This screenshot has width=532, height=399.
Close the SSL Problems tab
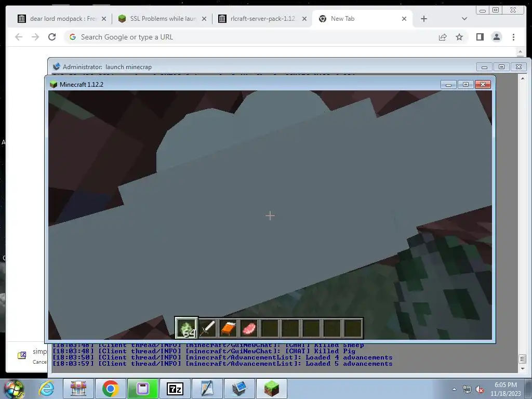click(204, 19)
